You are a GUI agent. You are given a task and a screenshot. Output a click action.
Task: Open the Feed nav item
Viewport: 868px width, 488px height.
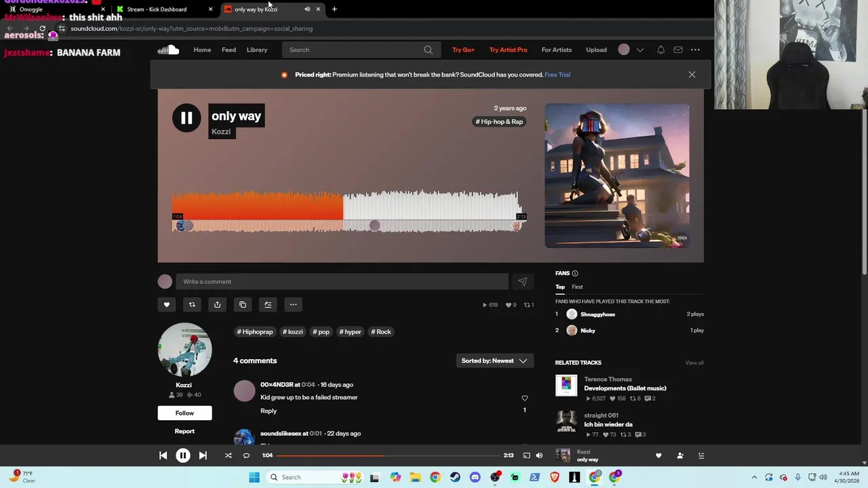(229, 49)
